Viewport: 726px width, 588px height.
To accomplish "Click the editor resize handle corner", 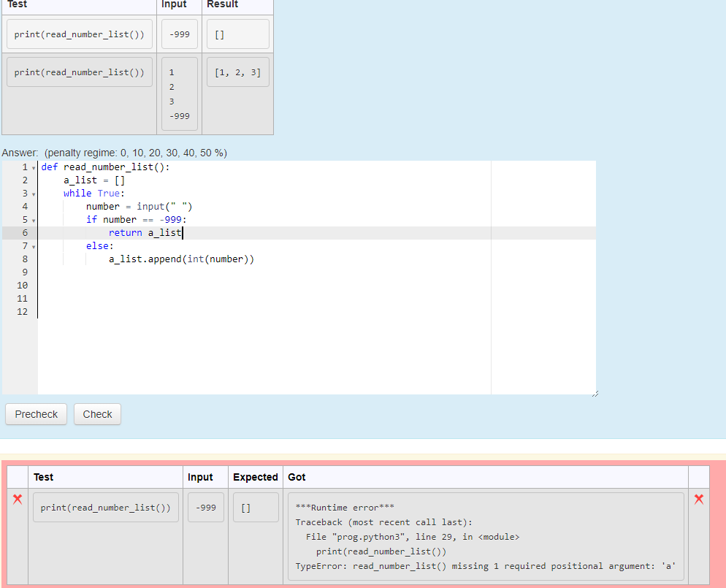I will [595, 394].
